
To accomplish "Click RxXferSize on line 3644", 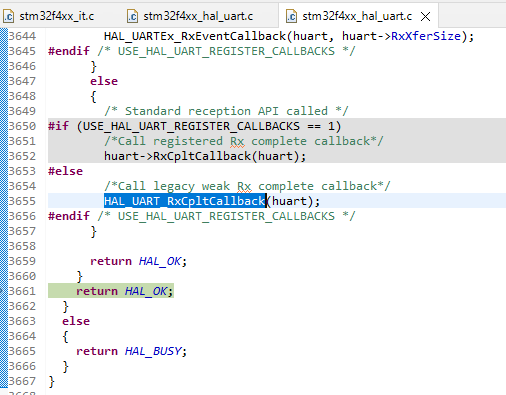I will pos(426,36).
